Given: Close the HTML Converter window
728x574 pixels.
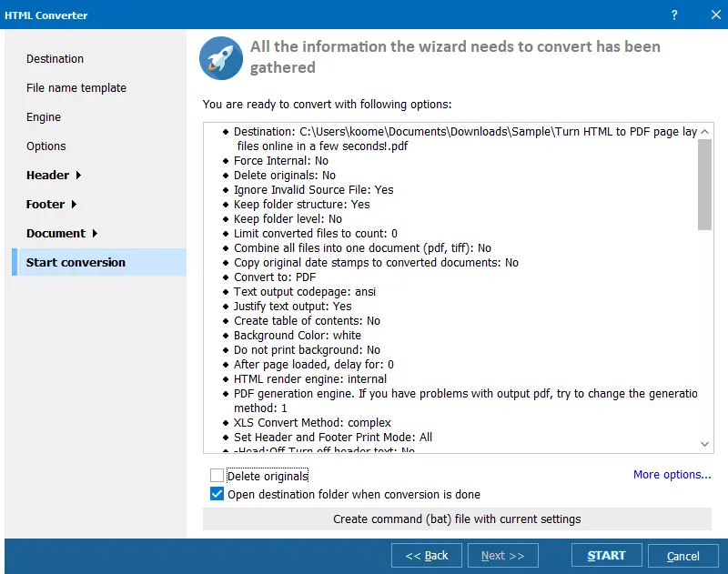Looking at the screenshot, I should pyautogui.click(x=715, y=15).
